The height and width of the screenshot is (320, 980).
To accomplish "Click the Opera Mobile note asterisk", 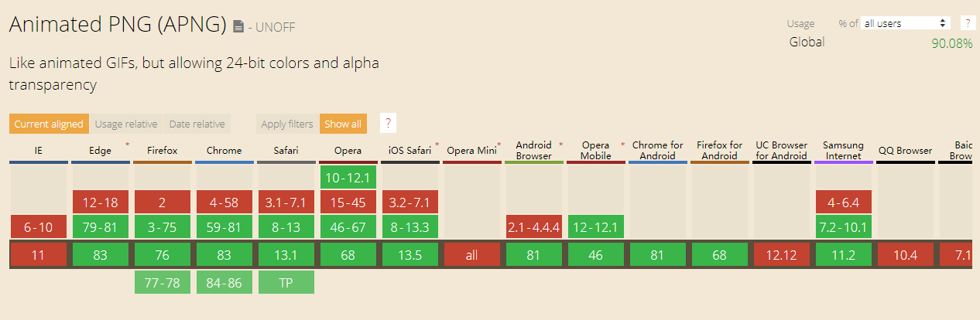I will (x=622, y=145).
